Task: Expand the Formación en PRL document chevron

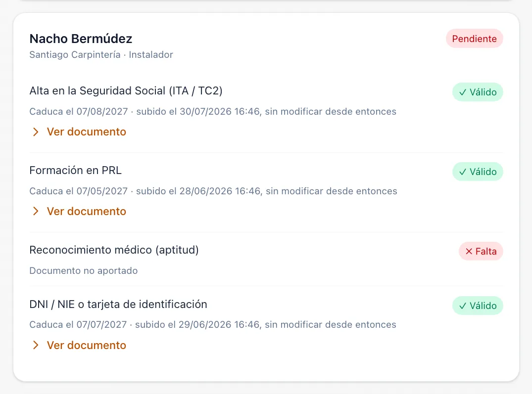Action: 36,212
